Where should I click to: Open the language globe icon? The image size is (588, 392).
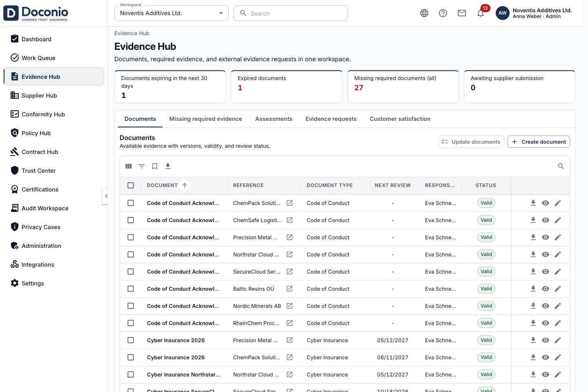[x=424, y=13]
